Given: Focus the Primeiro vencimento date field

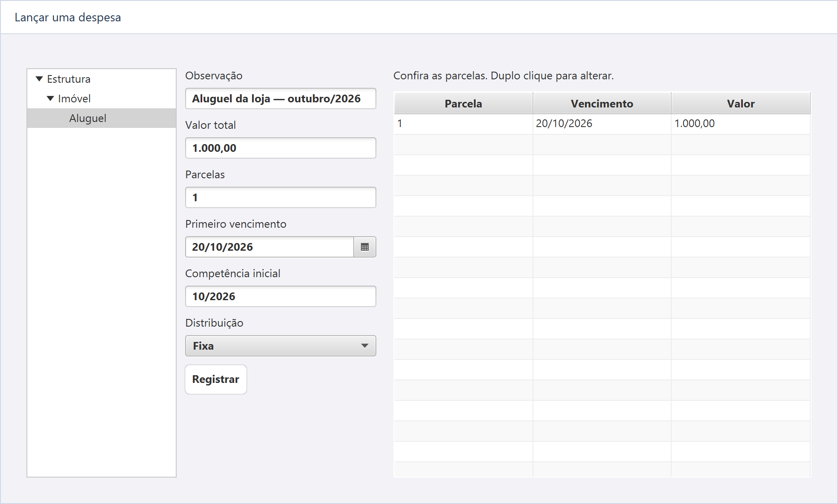Looking at the screenshot, I should 270,247.
